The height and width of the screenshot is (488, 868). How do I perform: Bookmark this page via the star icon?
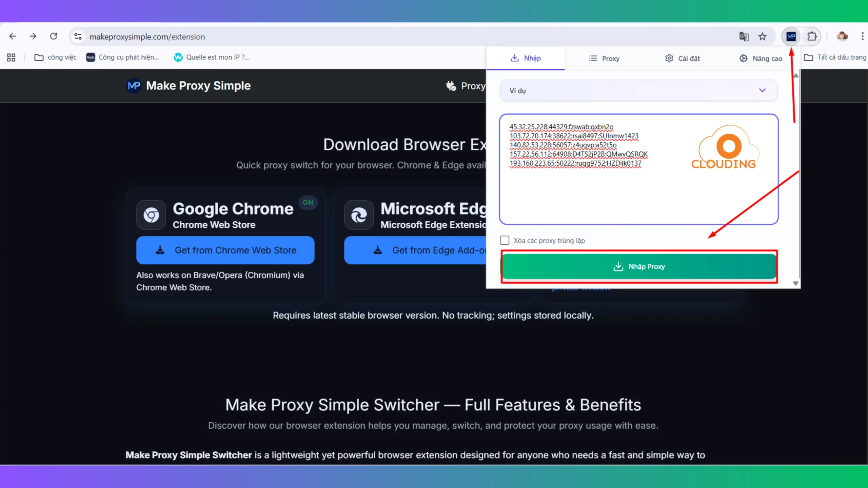(763, 36)
